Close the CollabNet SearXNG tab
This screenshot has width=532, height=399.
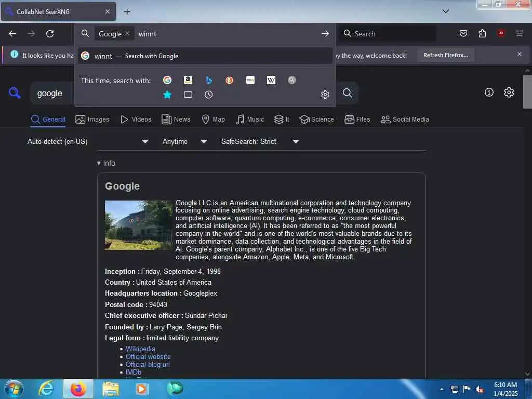[107, 11]
